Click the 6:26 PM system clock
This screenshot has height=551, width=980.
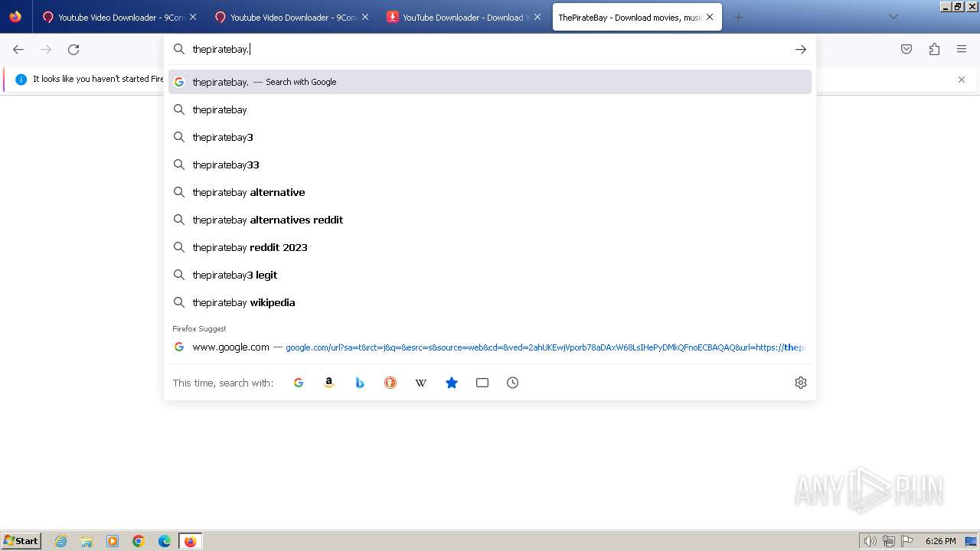(941, 541)
